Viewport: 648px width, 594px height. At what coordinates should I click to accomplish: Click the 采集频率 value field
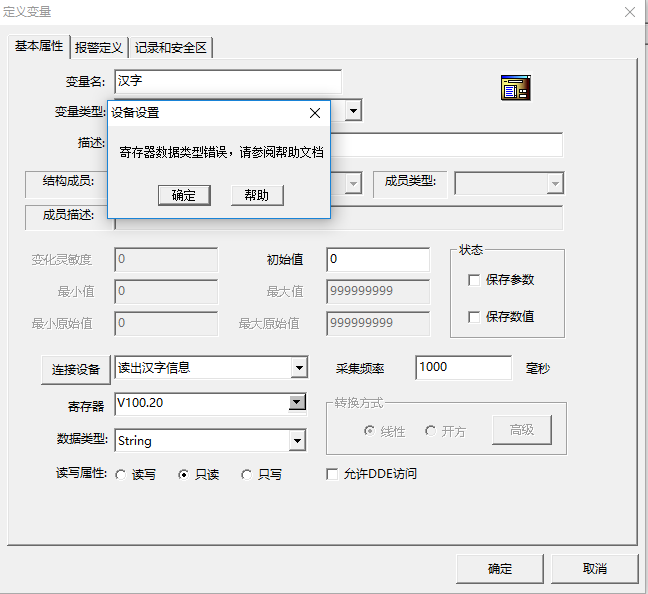coord(462,368)
